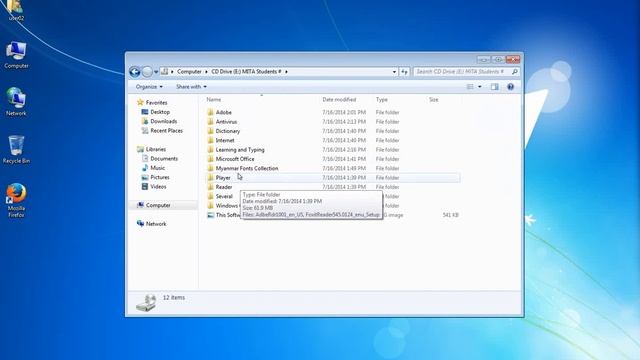The image size is (640, 360).
Task: Click the Reader folder icon
Action: pyautogui.click(x=210, y=187)
